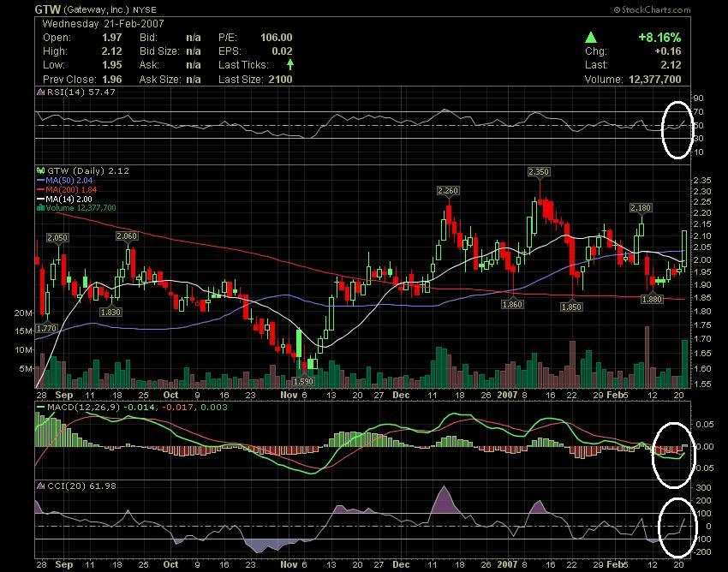Click the MACD signal value -0.017
The height and width of the screenshot is (572, 728).
tap(178, 408)
